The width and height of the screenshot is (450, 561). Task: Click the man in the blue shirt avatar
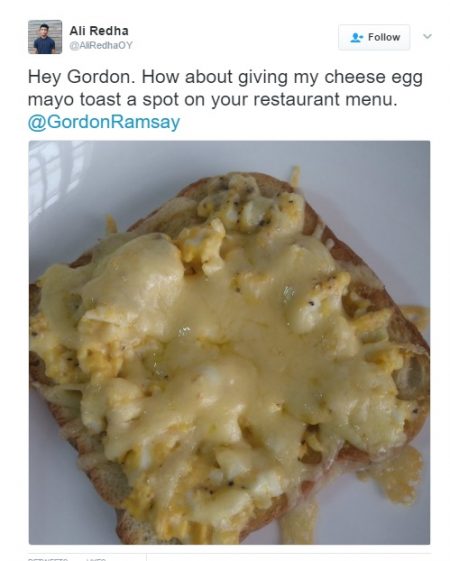[45, 37]
